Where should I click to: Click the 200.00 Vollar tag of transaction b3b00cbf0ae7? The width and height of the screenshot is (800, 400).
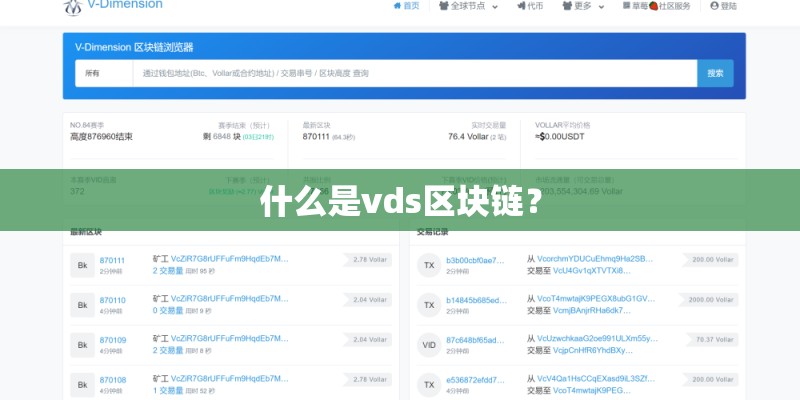pos(711,260)
